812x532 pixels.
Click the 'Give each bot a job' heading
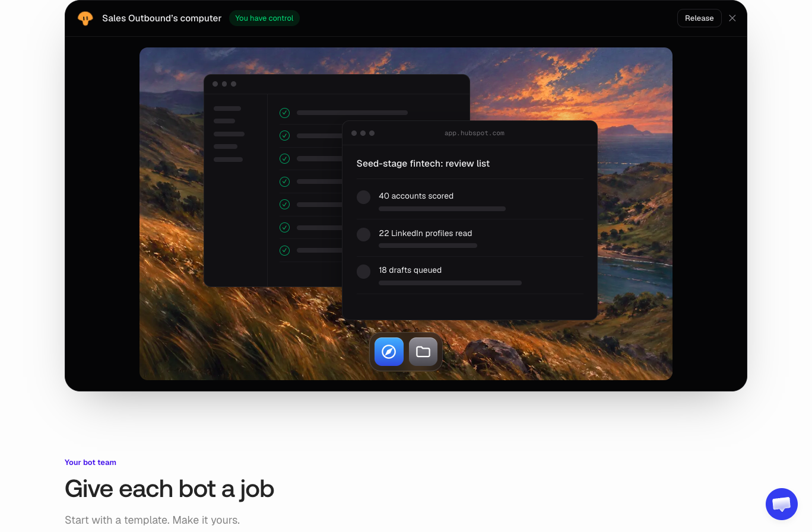point(169,489)
